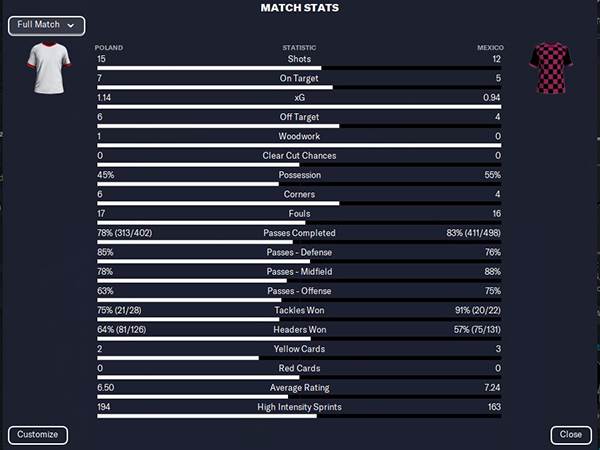Click the Yellow Cards statistic label

point(299,349)
